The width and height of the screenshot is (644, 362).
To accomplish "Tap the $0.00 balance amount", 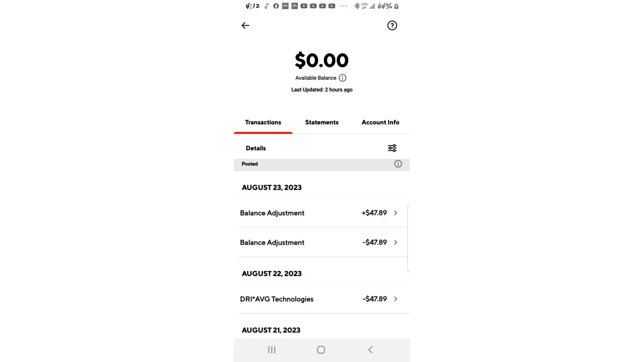I will pos(322,60).
